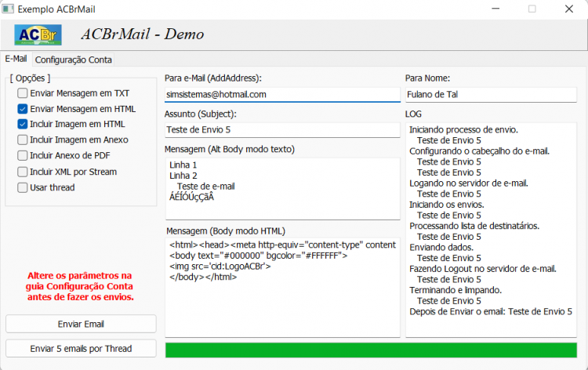Click the Enviar Email button
This screenshot has height=370, width=588.
click(81, 324)
